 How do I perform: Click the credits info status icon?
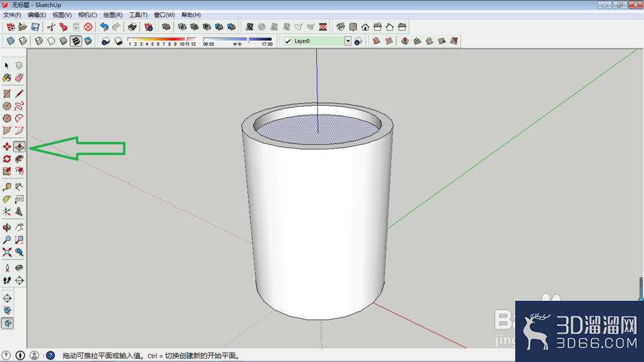click(x=20, y=356)
